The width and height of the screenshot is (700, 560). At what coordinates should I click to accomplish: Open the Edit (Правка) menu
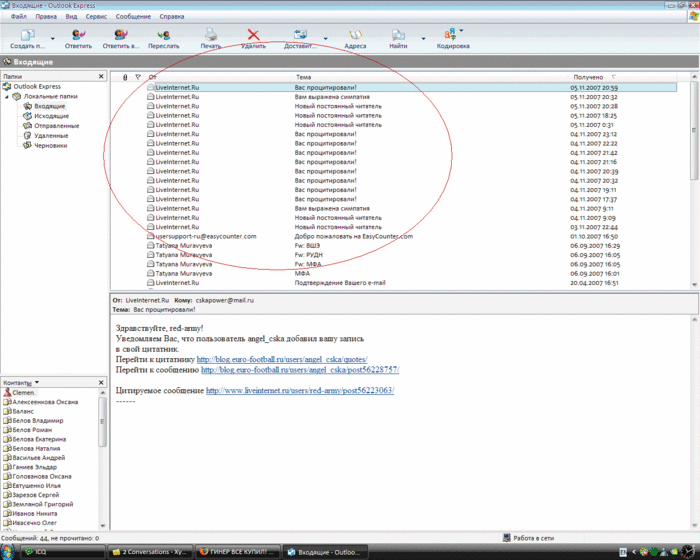click(46, 17)
